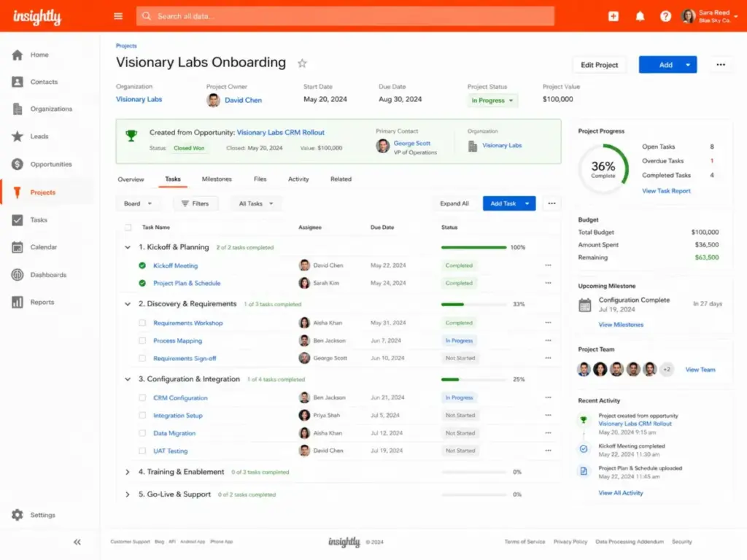Image resolution: width=747 pixels, height=560 pixels.
Task: Uncheck the completed Kickoff Meeting task
Action: [142, 265]
